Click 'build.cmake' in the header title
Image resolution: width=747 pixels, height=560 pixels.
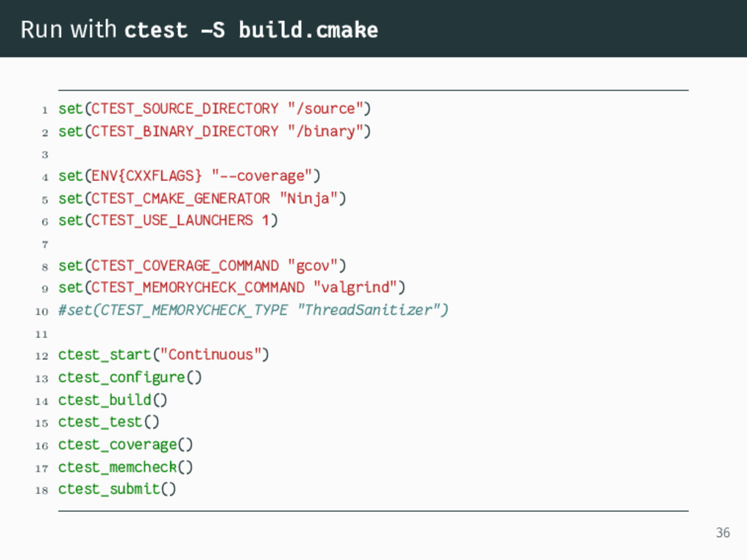309,30
